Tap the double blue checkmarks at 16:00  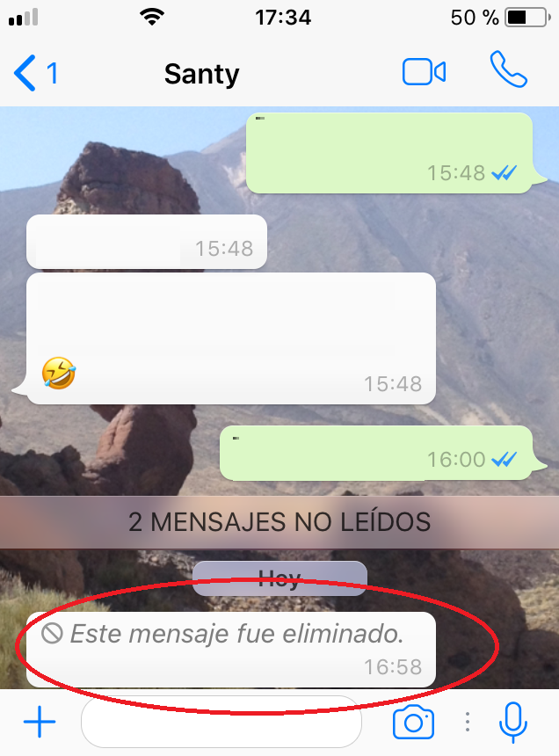[x=504, y=459]
